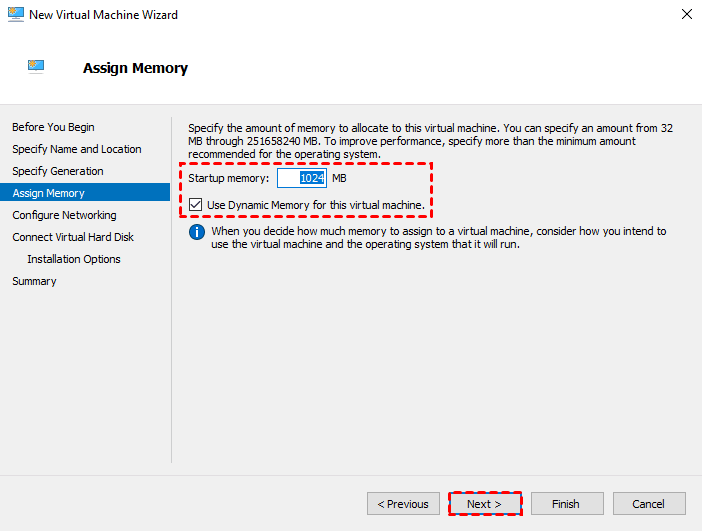
Task: Click the New Virtual Machine Wizard title
Action: click(103, 15)
